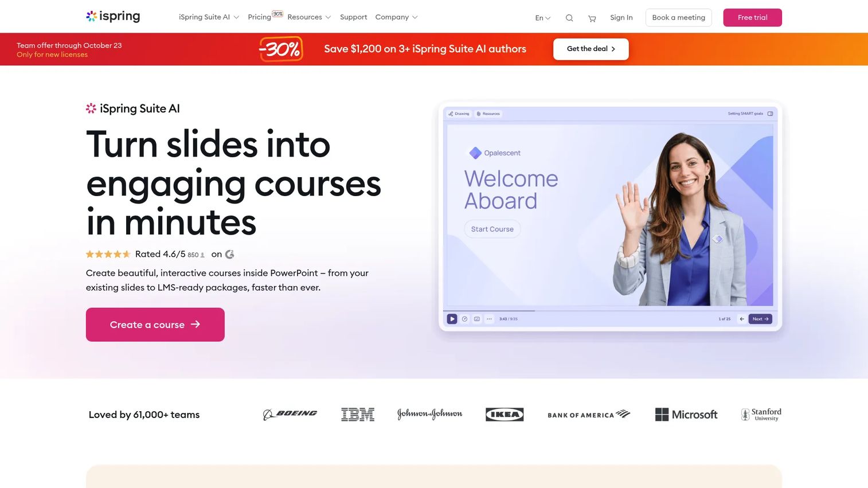
Task: Click the Boeing logo
Action: [x=290, y=414]
